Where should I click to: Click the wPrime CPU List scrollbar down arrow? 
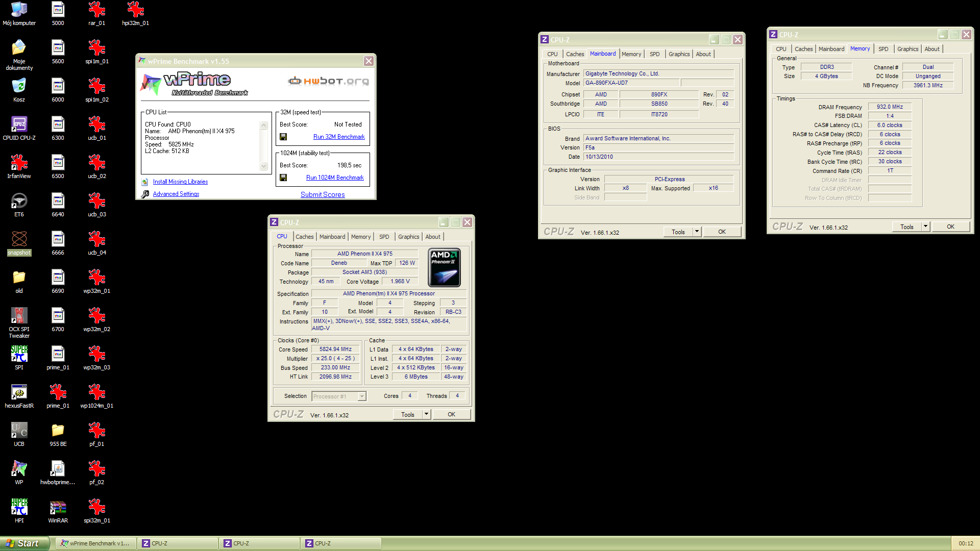(263, 166)
